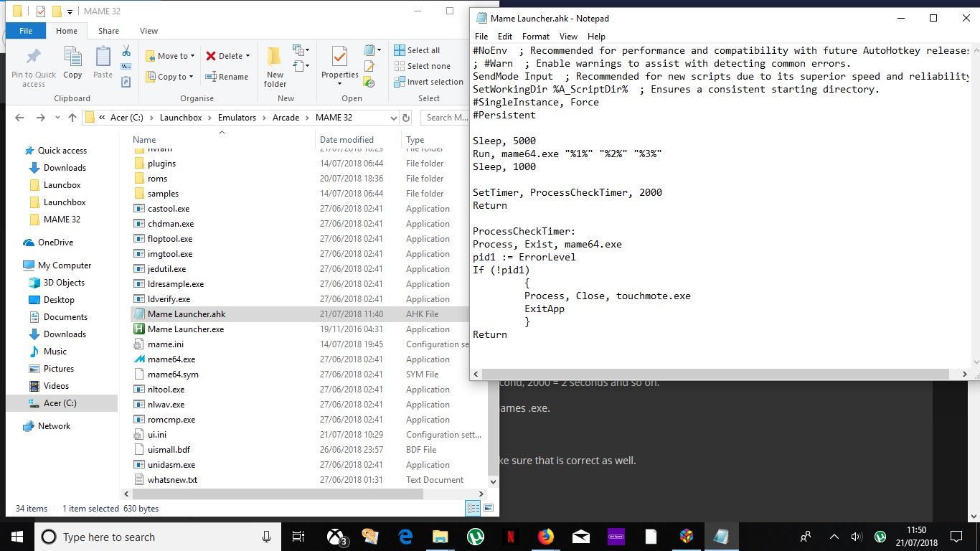This screenshot has width=980, height=551.
Task: Open the Delete dropdown arrow
Action: click(x=248, y=56)
